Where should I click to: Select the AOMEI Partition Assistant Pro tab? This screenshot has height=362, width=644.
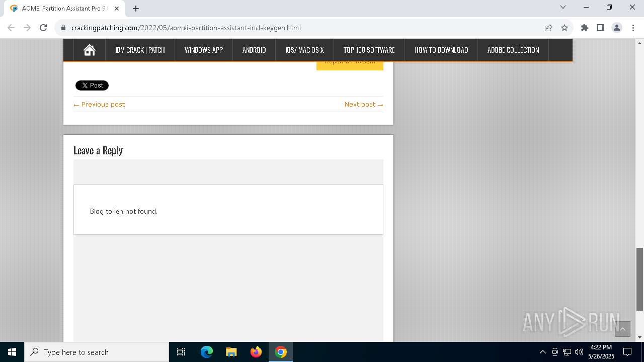pos(64,8)
